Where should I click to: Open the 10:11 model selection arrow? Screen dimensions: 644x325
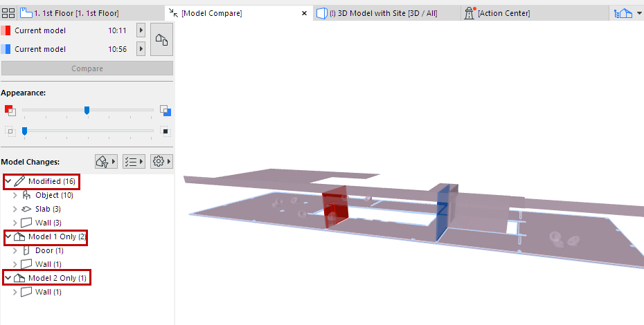(141, 30)
